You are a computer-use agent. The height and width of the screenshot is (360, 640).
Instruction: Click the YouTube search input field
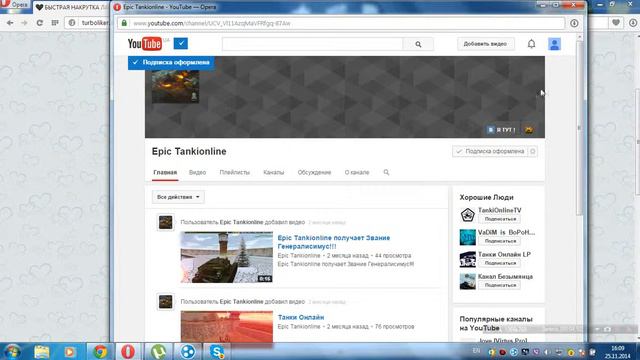[x=312, y=44]
